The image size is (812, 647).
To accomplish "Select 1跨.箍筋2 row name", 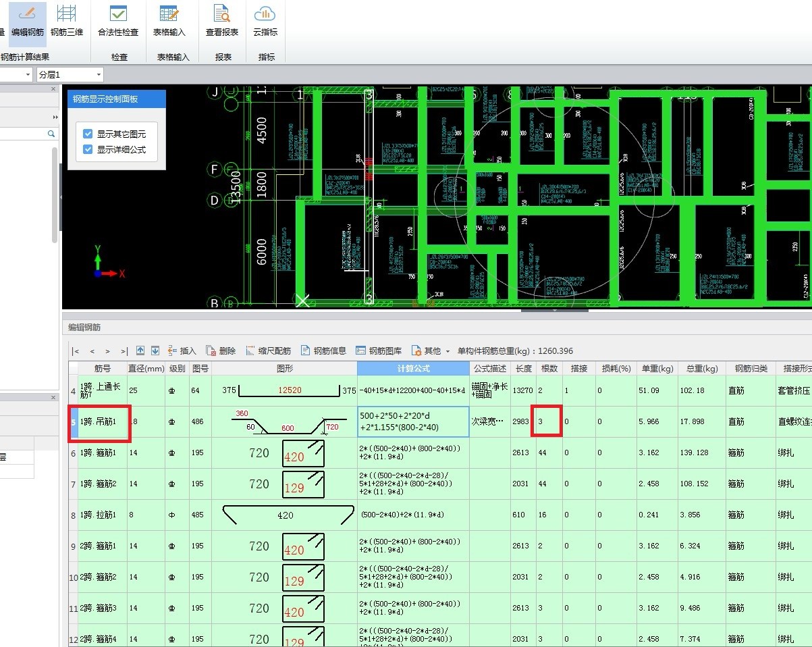I will point(103,484).
